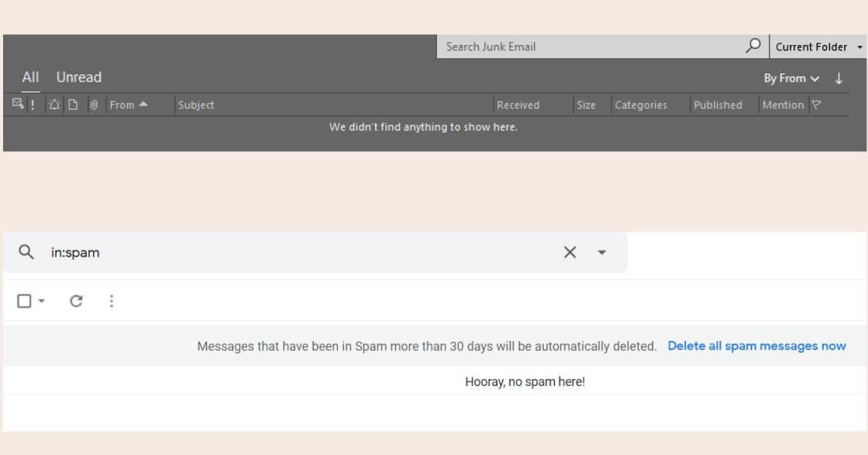Refresh the Gmail spam list
Viewport: 868px width, 455px height.
coord(76,301)
